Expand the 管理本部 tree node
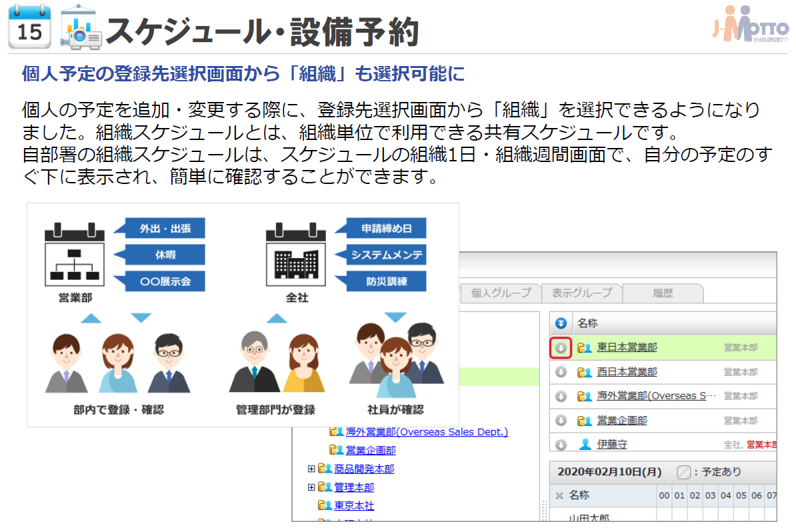This screenshot has height=532, width=796. pos(311,487)
